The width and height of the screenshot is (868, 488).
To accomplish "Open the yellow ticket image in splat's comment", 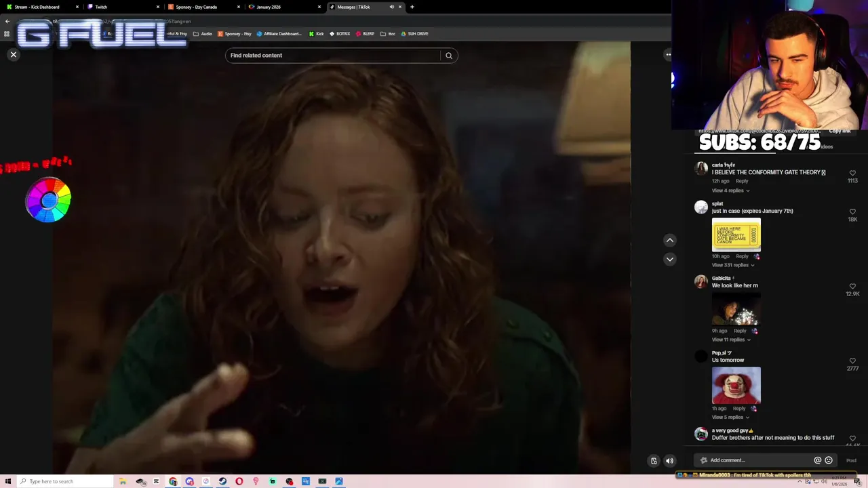I will [x=736, y=235].
